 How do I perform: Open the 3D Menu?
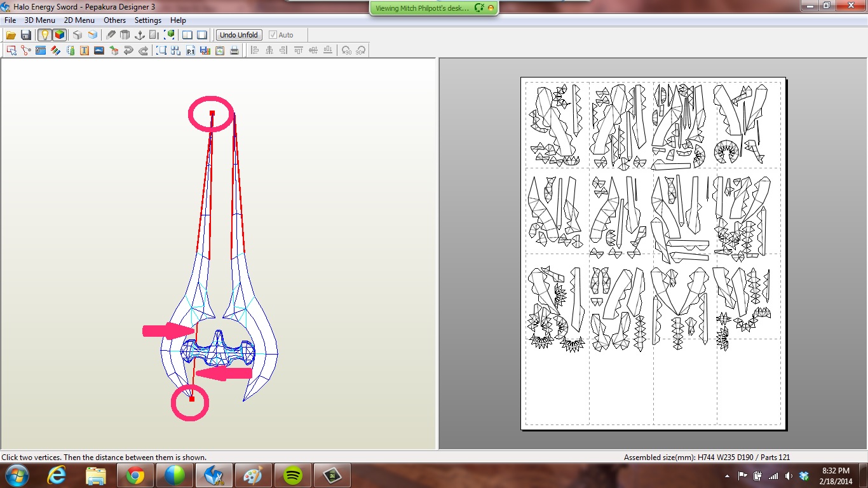(40, 20)
